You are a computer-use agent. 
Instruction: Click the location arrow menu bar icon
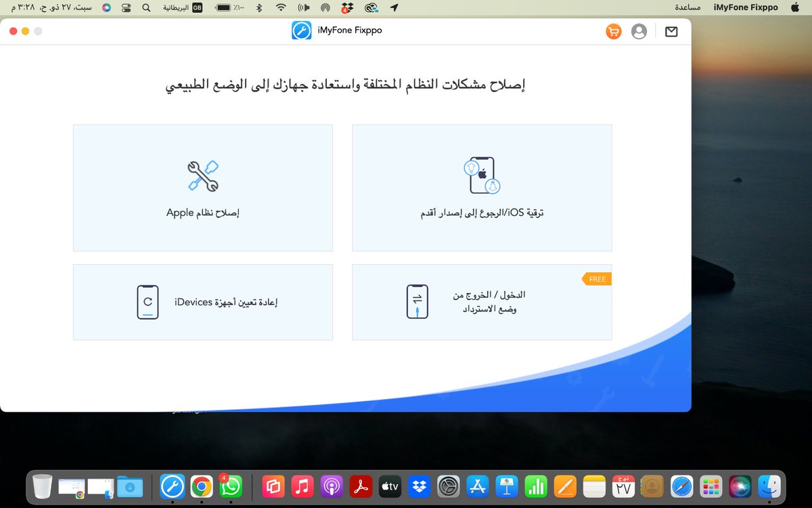394,8
